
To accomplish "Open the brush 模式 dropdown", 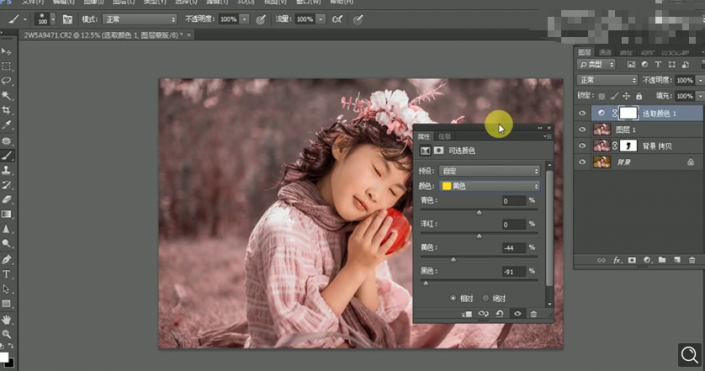I will coord(140,19).
